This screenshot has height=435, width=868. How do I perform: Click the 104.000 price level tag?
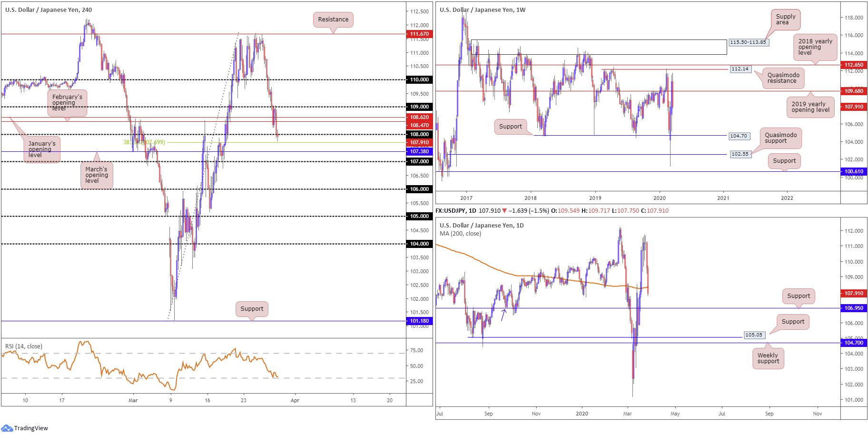(419, 244)
